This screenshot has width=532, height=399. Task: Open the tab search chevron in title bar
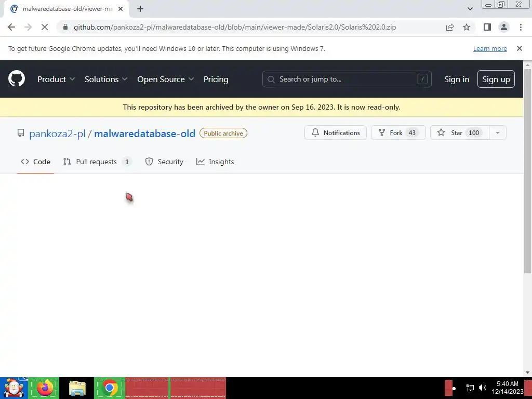(x=470, y=9)
